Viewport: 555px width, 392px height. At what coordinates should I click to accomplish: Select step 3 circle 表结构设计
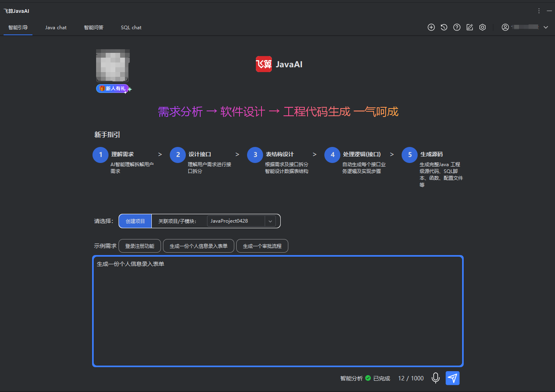[x=255, y=155]
